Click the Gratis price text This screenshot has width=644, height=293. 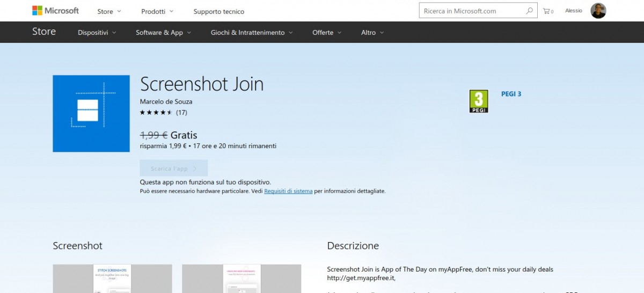(x=184, y=135)
